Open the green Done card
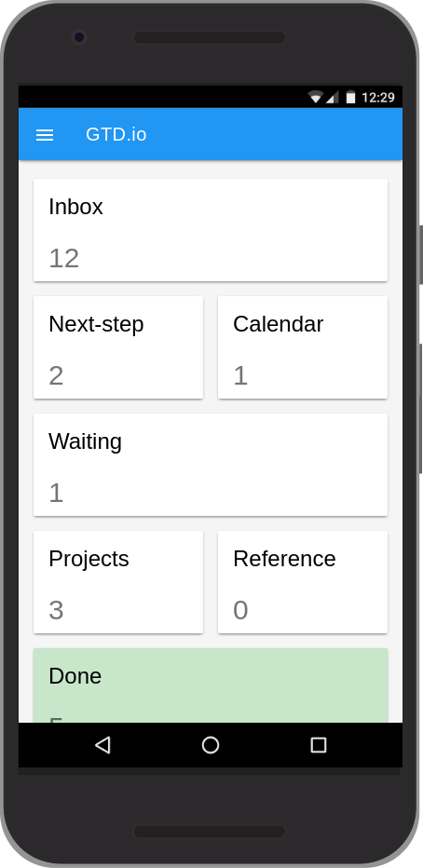 (211, 685)
